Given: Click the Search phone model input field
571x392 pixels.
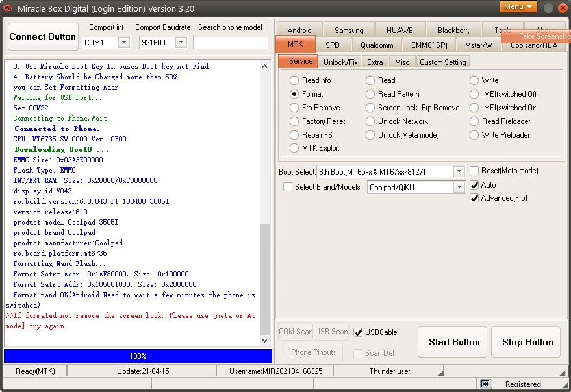Looking at the screenshot, I should (x=230, y=42).
